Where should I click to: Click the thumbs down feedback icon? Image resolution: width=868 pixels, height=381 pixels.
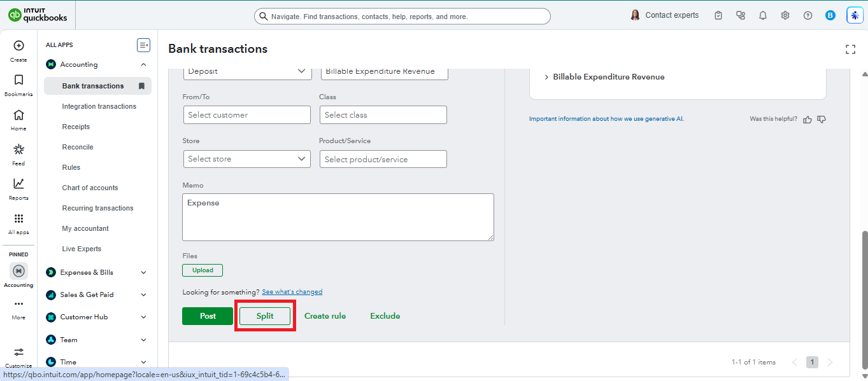point(822,119)
